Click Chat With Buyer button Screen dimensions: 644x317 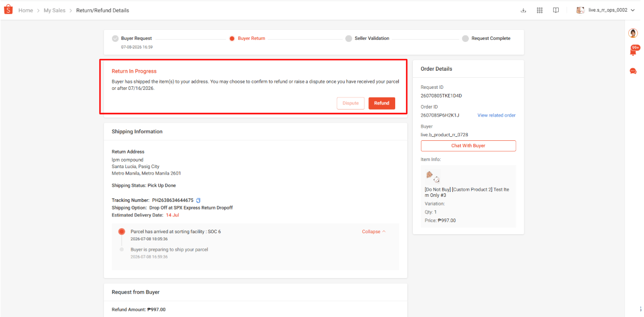tap(468, 145)
